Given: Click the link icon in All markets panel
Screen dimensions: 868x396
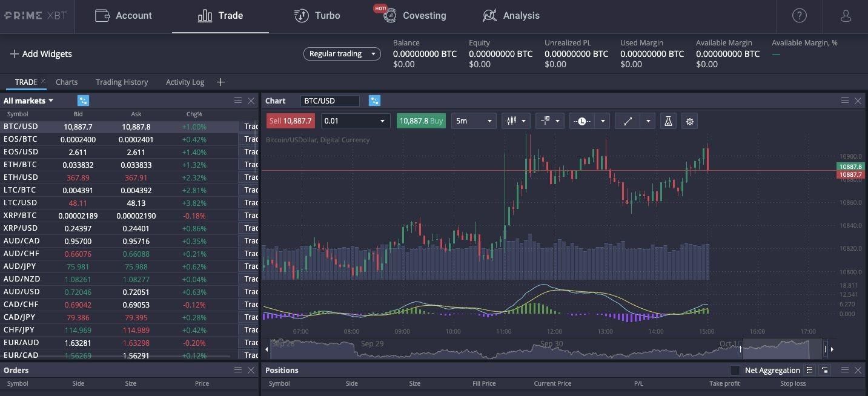Looking at the screenshot, I should tap(83, 101).
